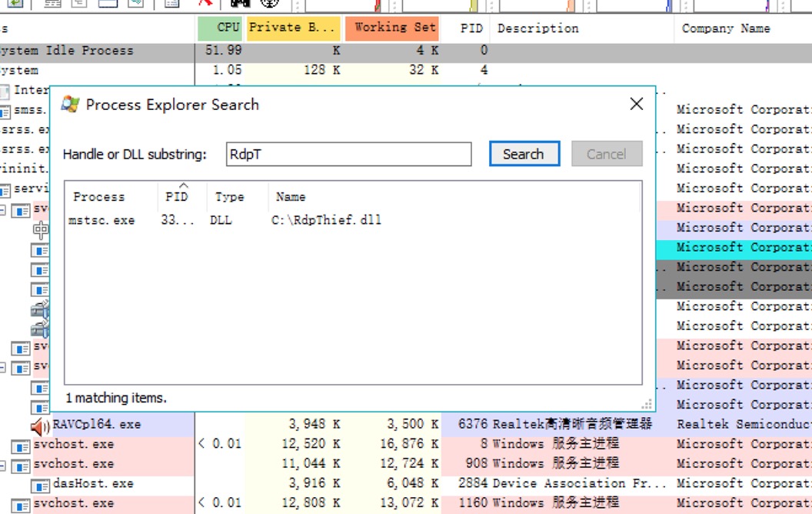This screenshot has height=514, width=812.
Task: Click the icon of svchost.exe using 12,808 K
Action: (x=21, y=506)
